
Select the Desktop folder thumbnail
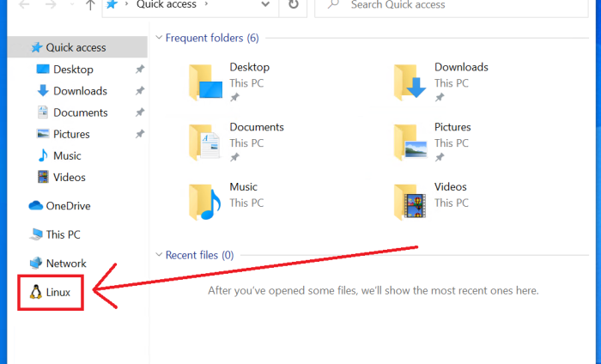(x=205, y=82)
